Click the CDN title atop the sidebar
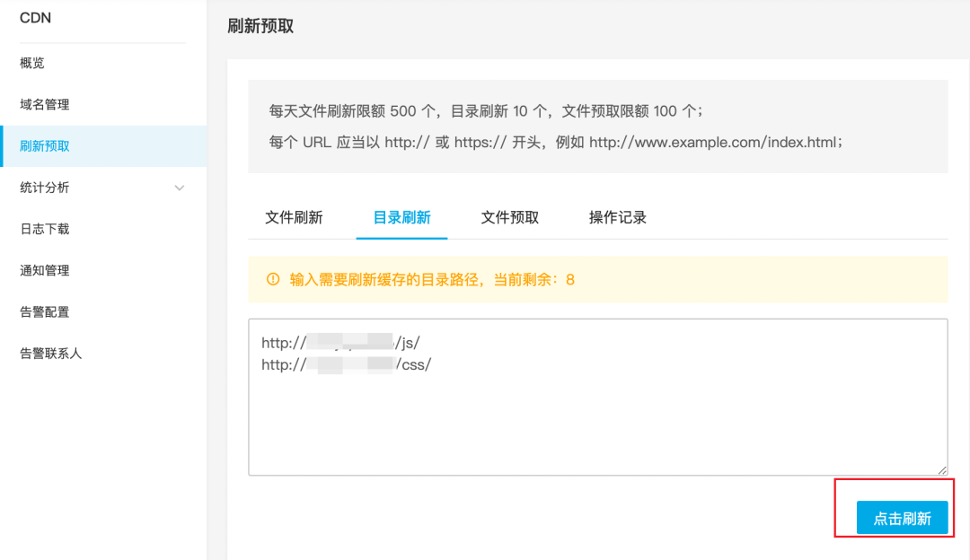The height and width of the screenshot is (560, 970). [35, 18]
